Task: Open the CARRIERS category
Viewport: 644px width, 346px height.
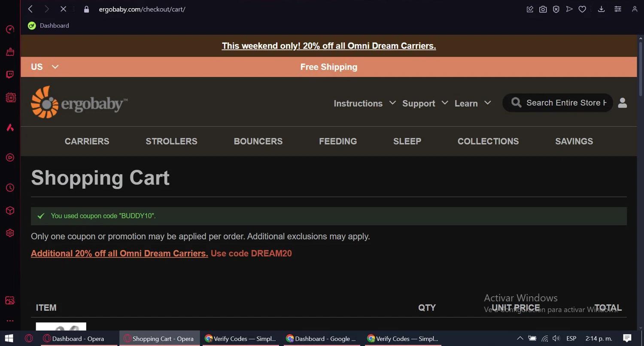Action: coord(87,141)
